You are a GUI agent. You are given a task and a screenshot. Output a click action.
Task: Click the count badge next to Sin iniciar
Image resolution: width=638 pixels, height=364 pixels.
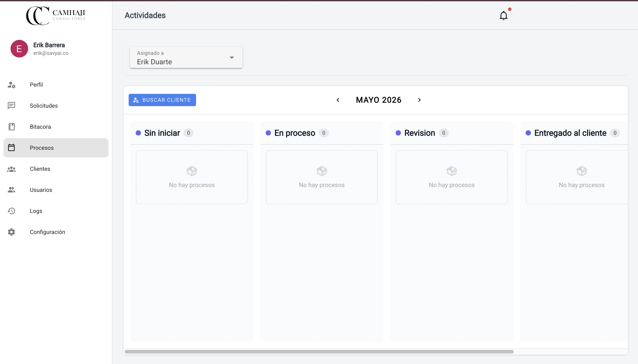click(x=188, y=133)
